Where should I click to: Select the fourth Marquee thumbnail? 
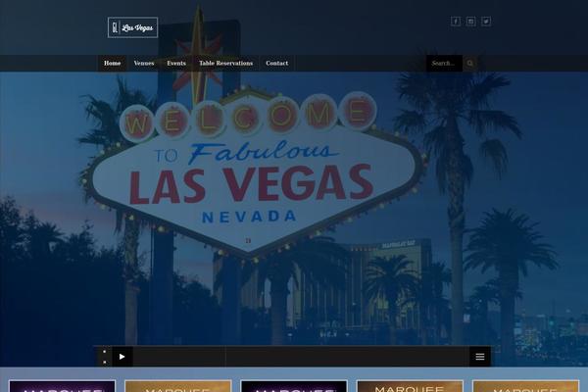pyautogui.click(x=410, y=386)
